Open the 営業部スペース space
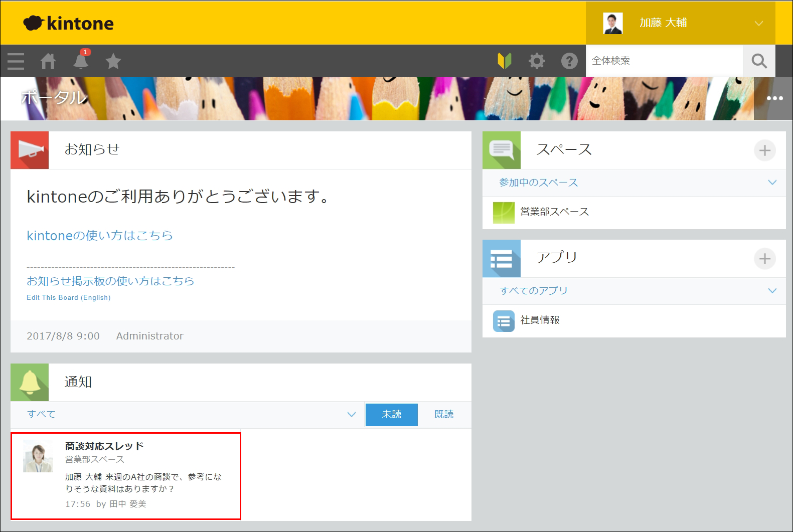Screen dimensions: 793x532 click(x=554, y=212)
